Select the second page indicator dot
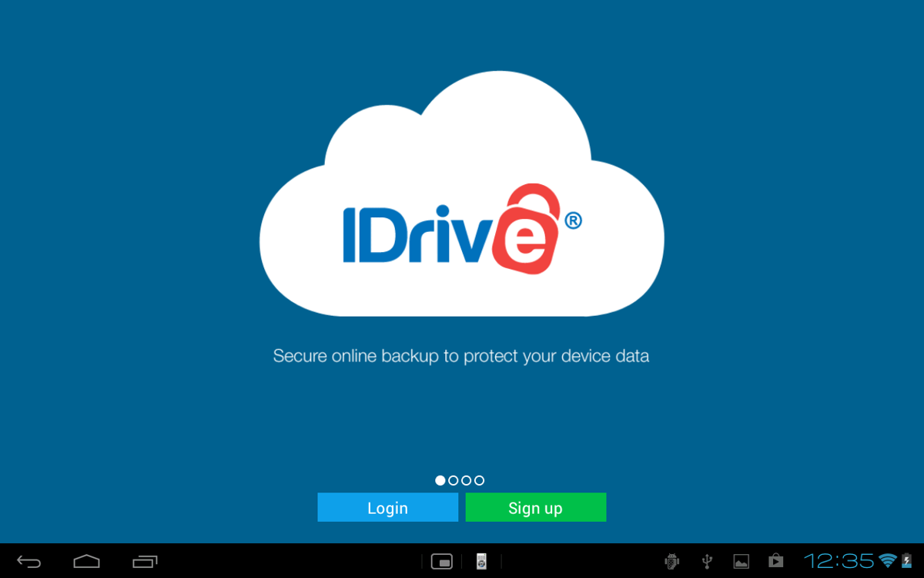 454,480
